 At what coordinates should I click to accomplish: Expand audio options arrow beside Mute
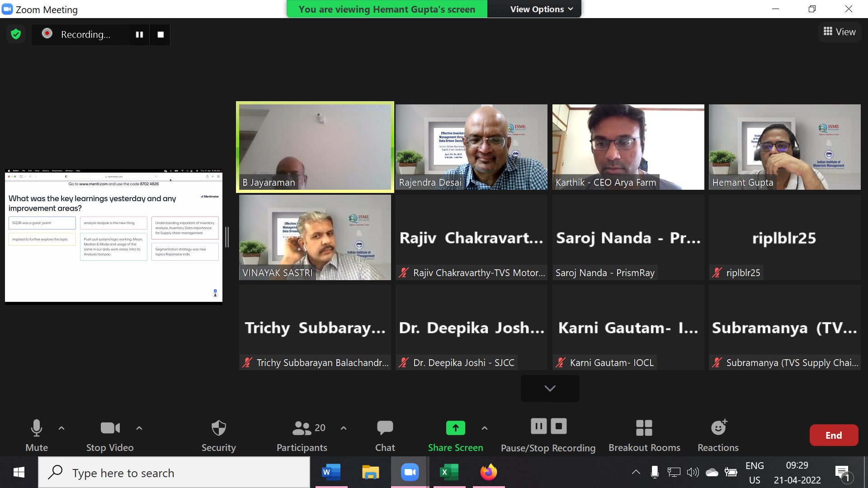(x=61, y=428)
